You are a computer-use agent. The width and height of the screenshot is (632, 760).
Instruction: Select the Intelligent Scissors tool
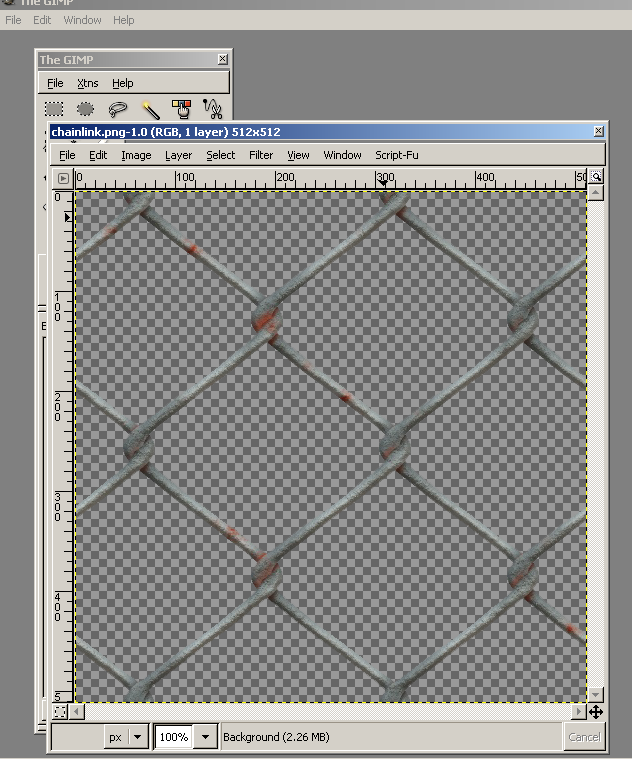point(212,109)
